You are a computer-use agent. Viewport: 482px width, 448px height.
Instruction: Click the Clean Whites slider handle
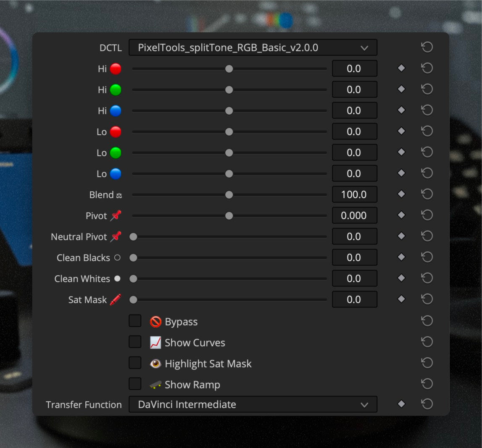pos(133,279)
